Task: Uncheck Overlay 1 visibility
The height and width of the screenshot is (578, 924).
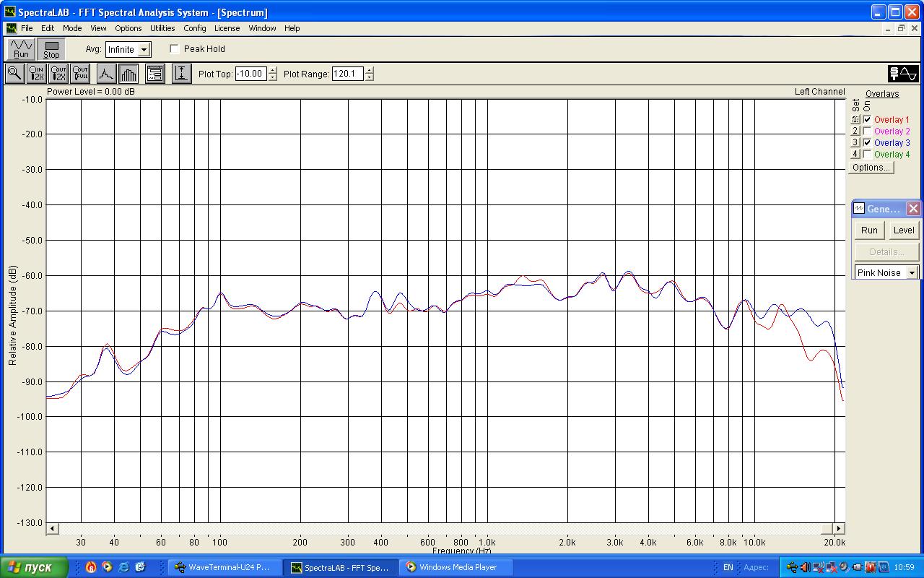Action: point(867,120)
